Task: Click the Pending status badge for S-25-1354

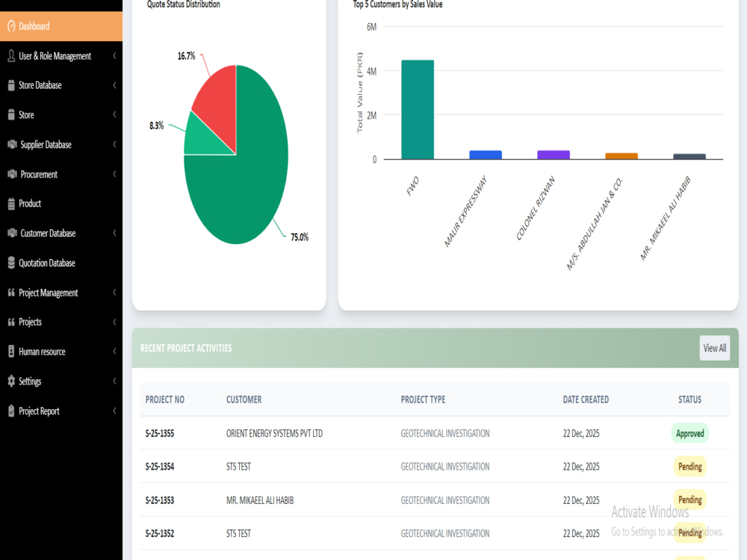Action: (x=689, y=467)
